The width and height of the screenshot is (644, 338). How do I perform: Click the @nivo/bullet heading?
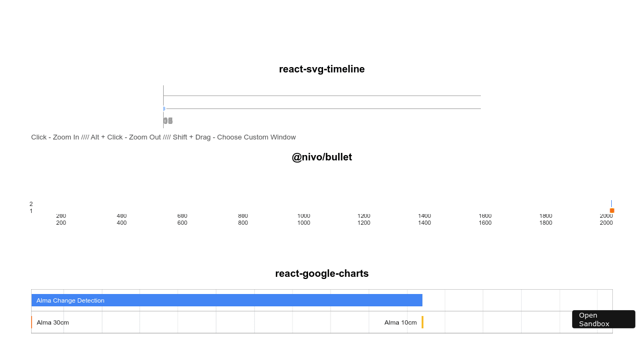point(321,157)
